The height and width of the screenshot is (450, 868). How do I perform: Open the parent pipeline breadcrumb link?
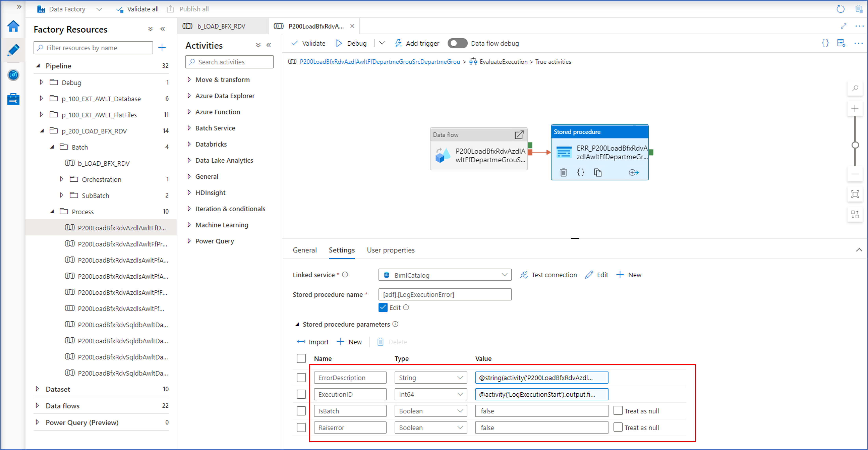(379, 62)
